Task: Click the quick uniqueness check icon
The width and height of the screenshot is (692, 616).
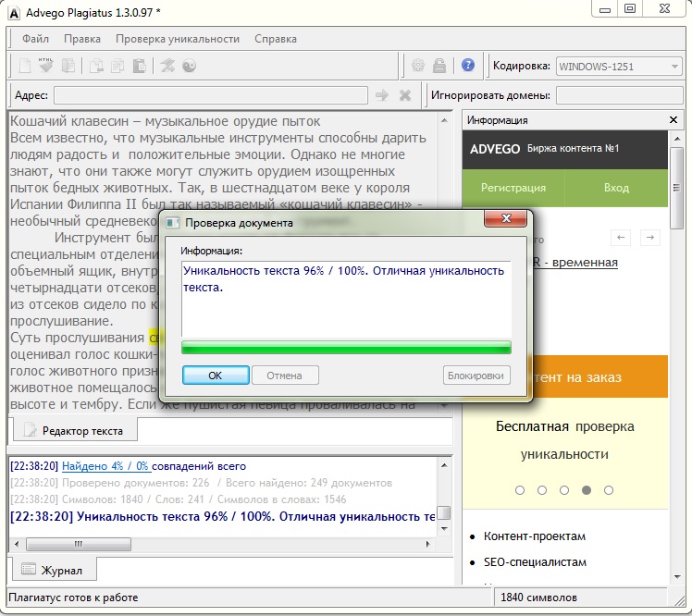Action: [167, 66]
